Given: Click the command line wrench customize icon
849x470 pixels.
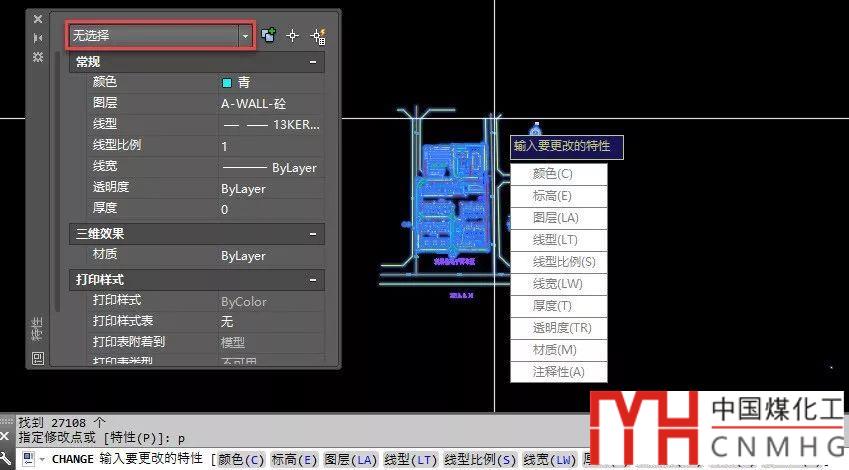Looking at the screenshot, I should 7,460.
